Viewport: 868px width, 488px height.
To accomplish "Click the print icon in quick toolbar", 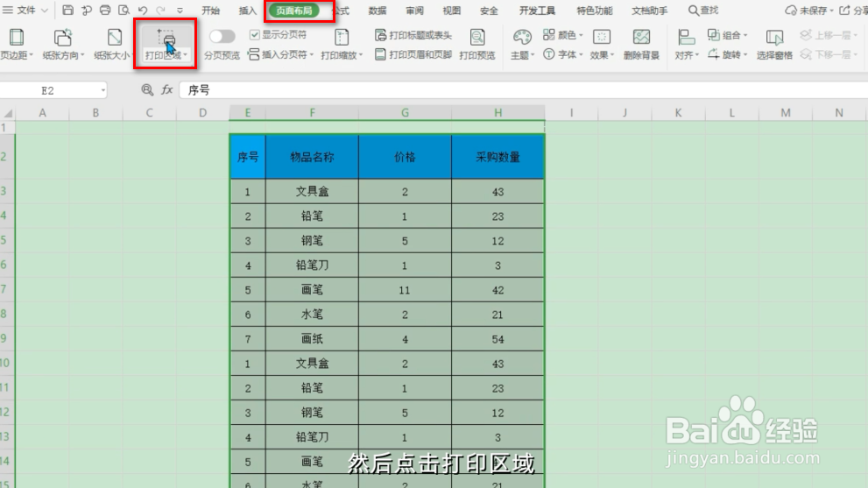I will [104, 10].
